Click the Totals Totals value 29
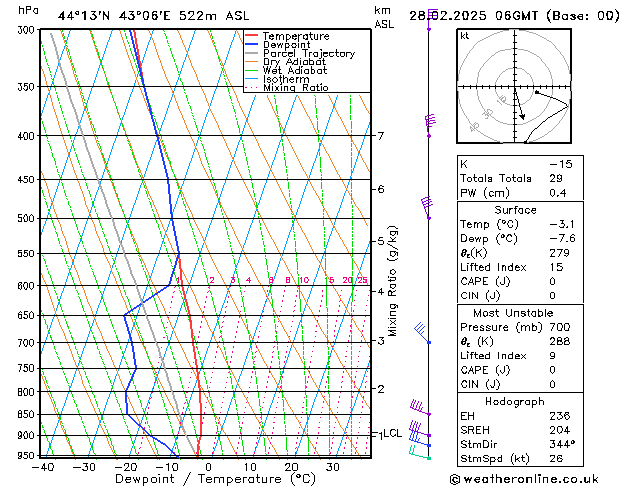Image resolution: width=629 pixels, height=486 pixels. pyautogui.click(x=556, y=178)
